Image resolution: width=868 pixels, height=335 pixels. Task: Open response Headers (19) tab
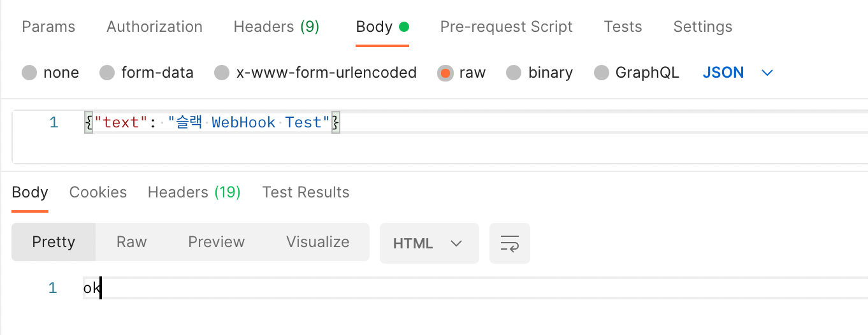pyautogui.click(x=194, y=192)
